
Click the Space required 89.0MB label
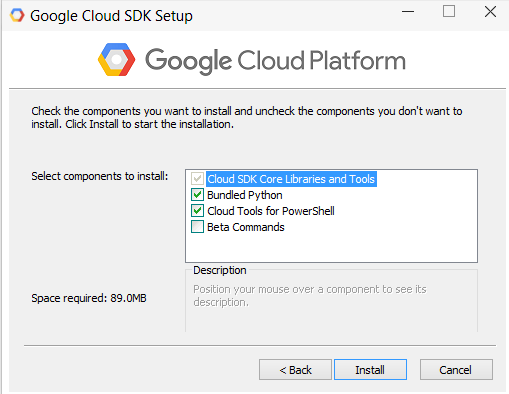(x=89, y=298)
